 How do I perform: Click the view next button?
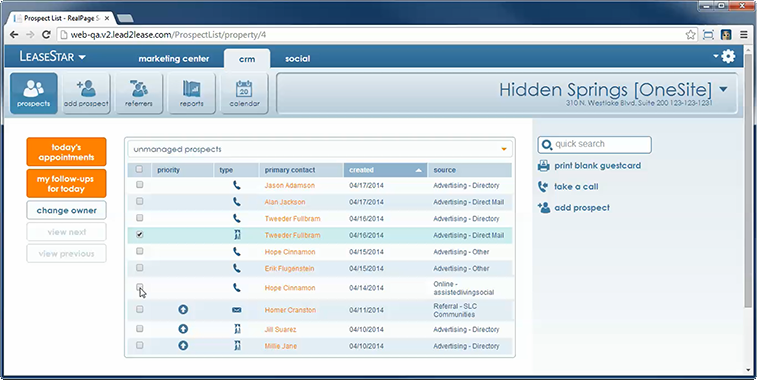pyautogui.click(x=67, y=232)
